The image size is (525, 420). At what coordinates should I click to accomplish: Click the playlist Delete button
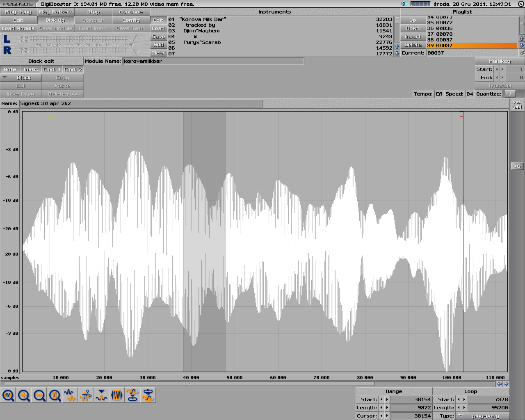coord(413,45)
